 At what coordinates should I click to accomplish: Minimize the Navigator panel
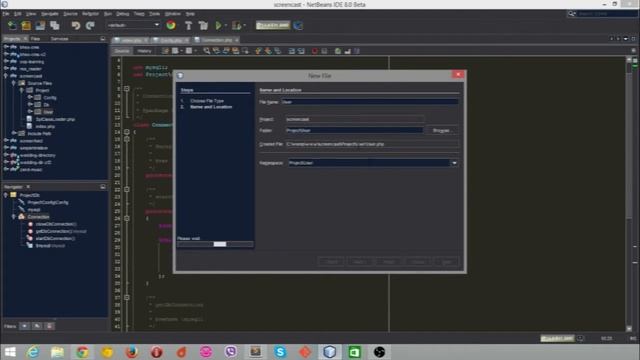coord(103,187)
